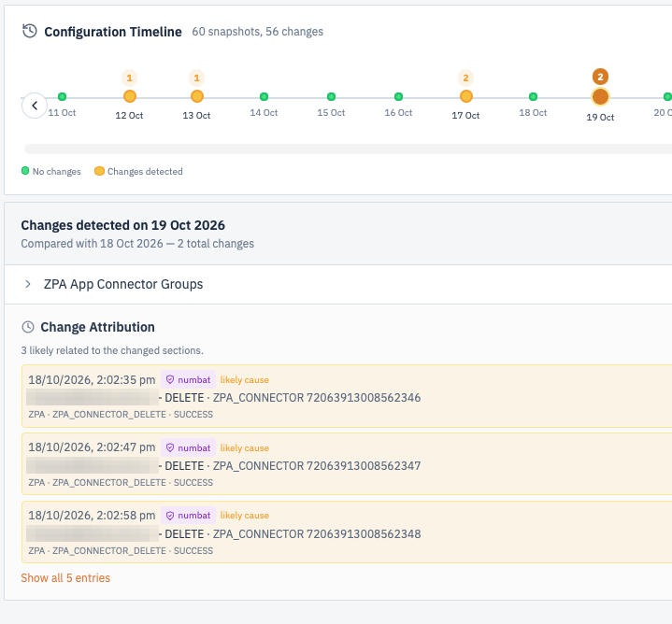
Task: Click the timeline horizontal scrollbar
Action: (x=348, y=149)
